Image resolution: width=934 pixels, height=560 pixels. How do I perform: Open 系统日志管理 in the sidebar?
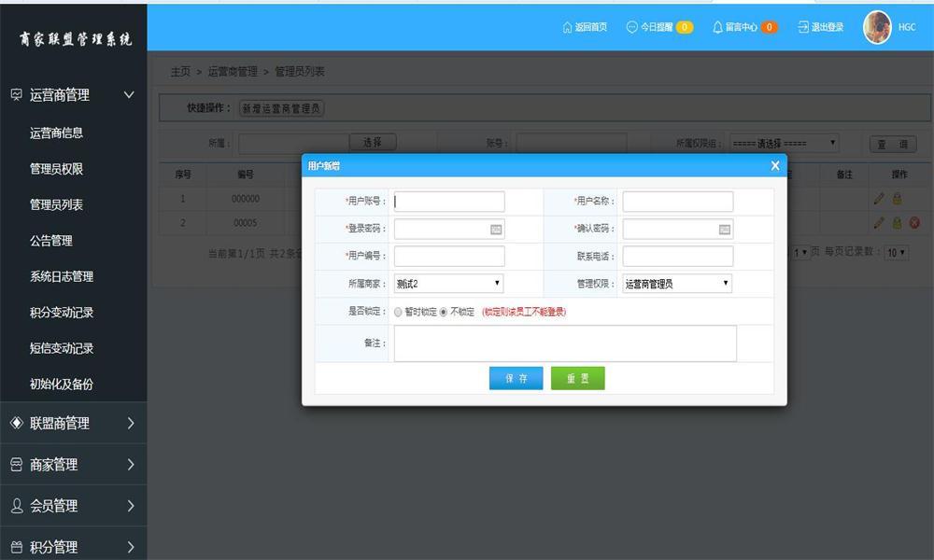coord(62,276)
